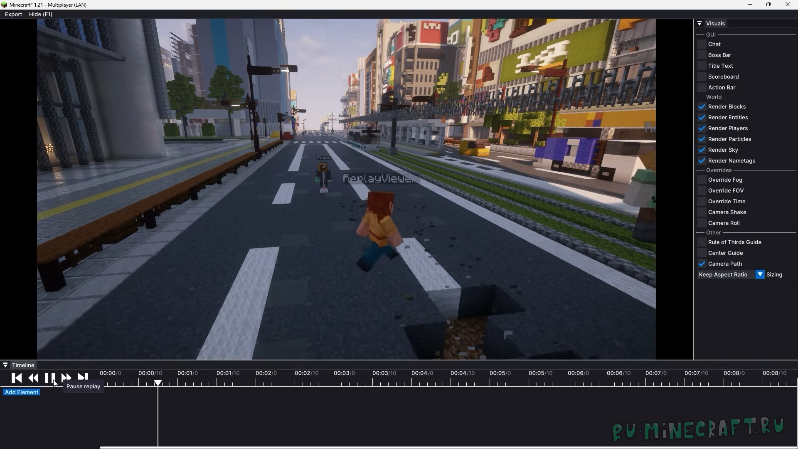This screenshot has height=449, width=798.
Task: Collapse the Timeline panel
Action: pyautogui.click(x=5, y=365)
